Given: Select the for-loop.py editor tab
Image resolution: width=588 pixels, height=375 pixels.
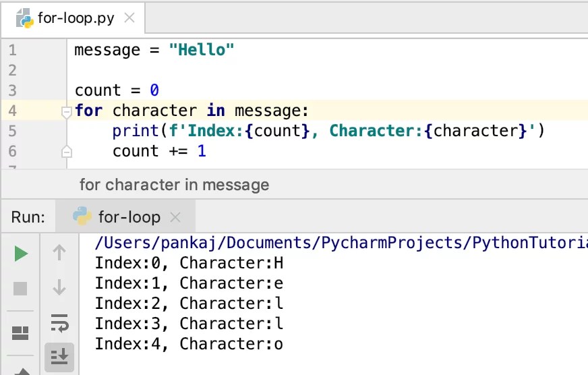Looking at the screenshot, I should 73,18.
